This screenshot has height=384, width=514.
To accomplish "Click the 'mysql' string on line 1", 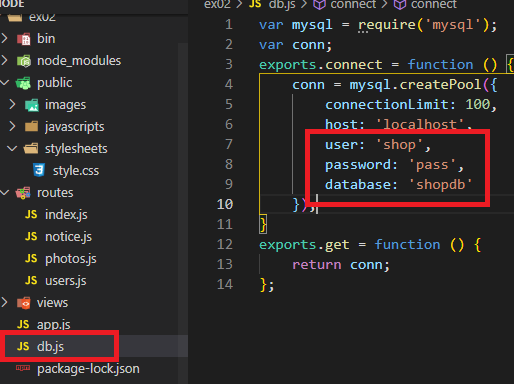I will (452, 25).
